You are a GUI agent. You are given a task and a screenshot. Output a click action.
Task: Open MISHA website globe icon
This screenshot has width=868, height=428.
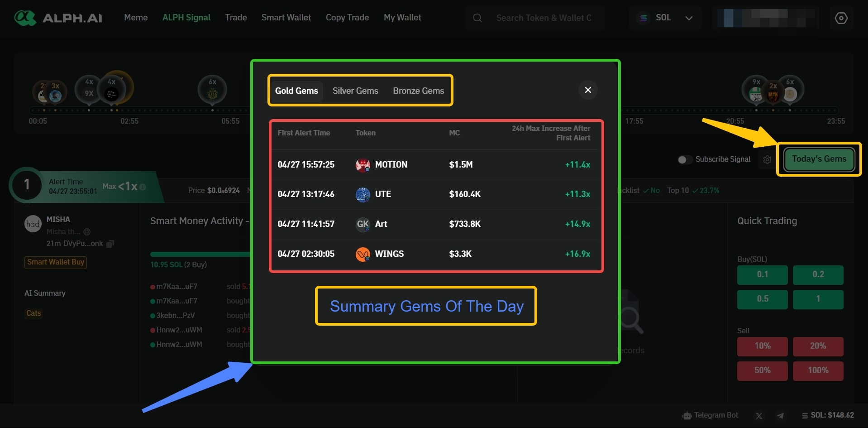coord(87,232)
